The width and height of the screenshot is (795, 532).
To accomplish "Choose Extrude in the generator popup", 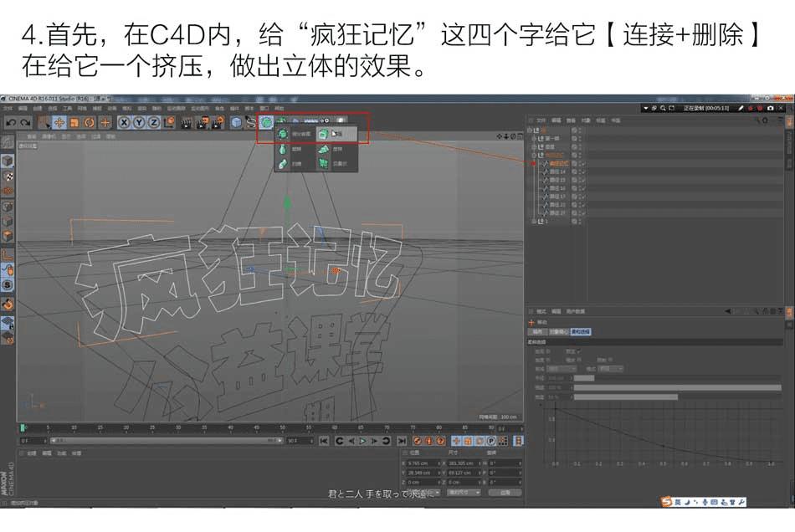I will click(x=336, y=134).
